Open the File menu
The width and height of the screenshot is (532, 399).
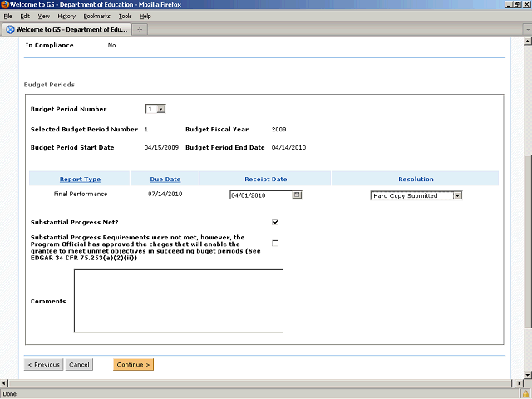tap(7, 17)
